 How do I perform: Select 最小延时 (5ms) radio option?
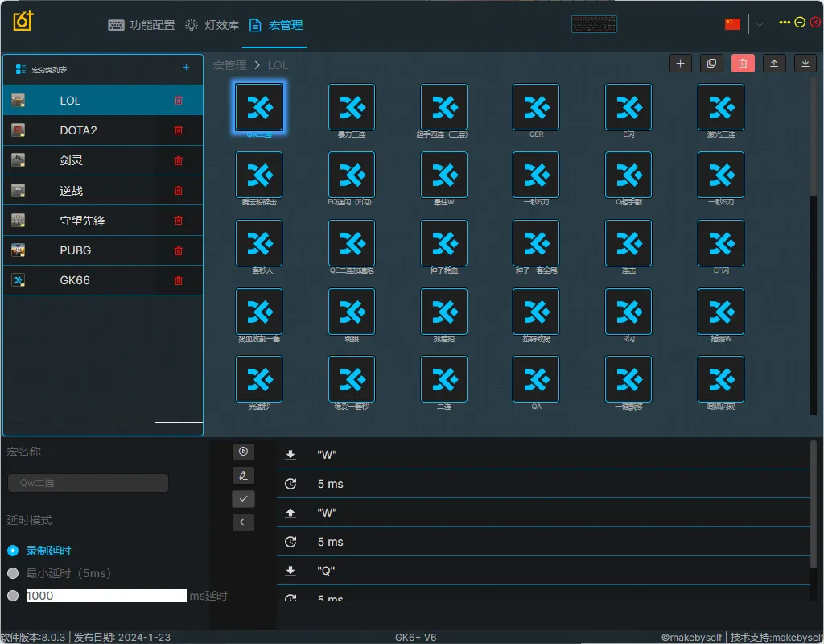tap(13, 573)
